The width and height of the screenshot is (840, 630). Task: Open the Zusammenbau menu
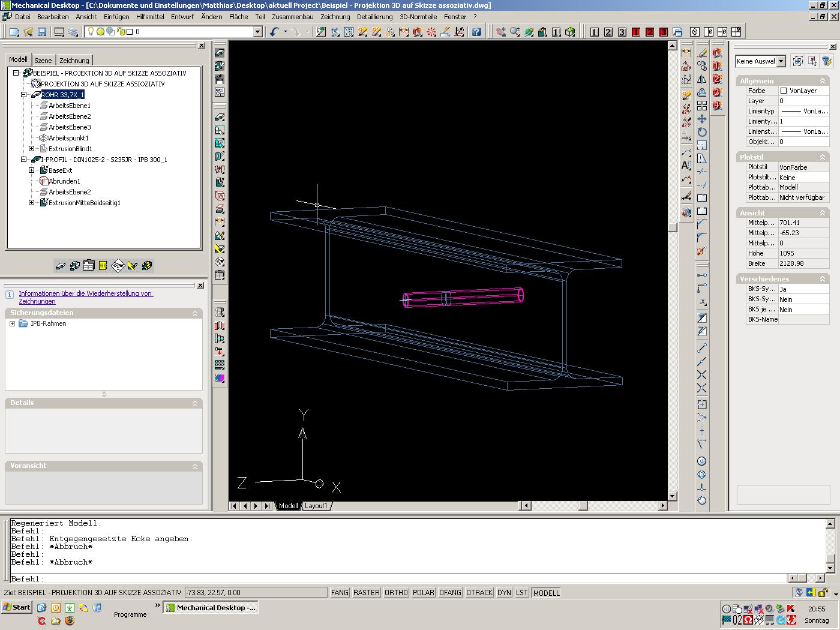pyautogui.click(x=293, y=17)
